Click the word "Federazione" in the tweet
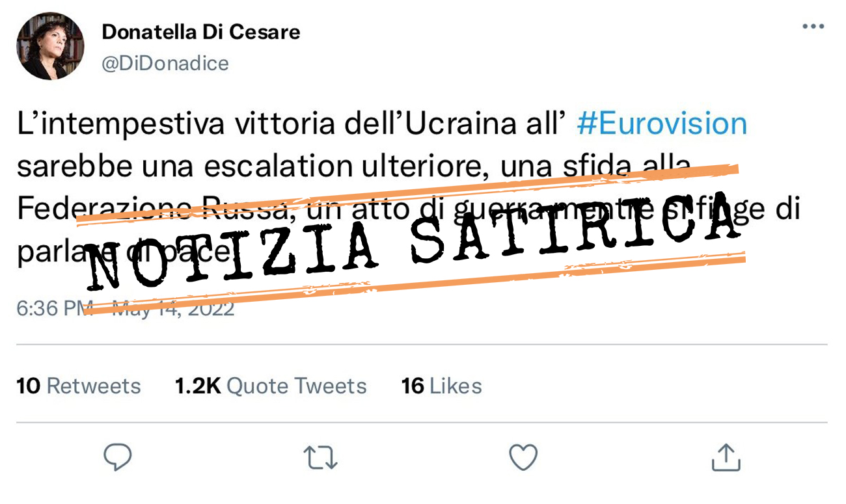Image resolution: width=846 pixels, height=504 pixels. [104, 211]
